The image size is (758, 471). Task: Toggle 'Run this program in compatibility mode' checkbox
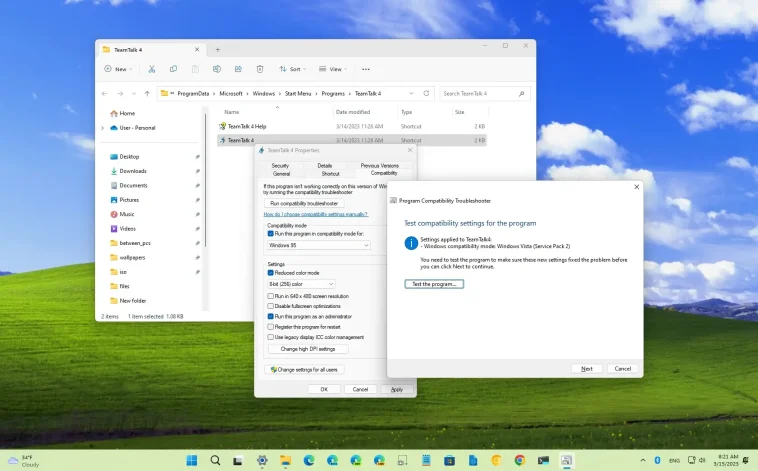(x=270, y=233)
